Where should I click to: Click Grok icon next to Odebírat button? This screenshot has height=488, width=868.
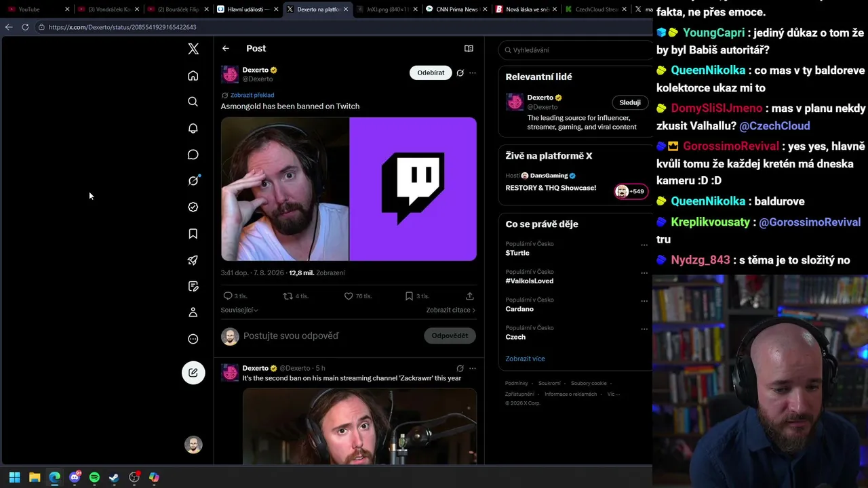(460, 73)
